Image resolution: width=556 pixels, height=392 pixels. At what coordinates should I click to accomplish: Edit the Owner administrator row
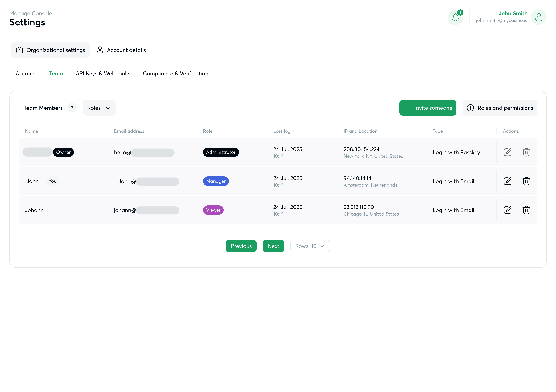[x=507, y=152]
